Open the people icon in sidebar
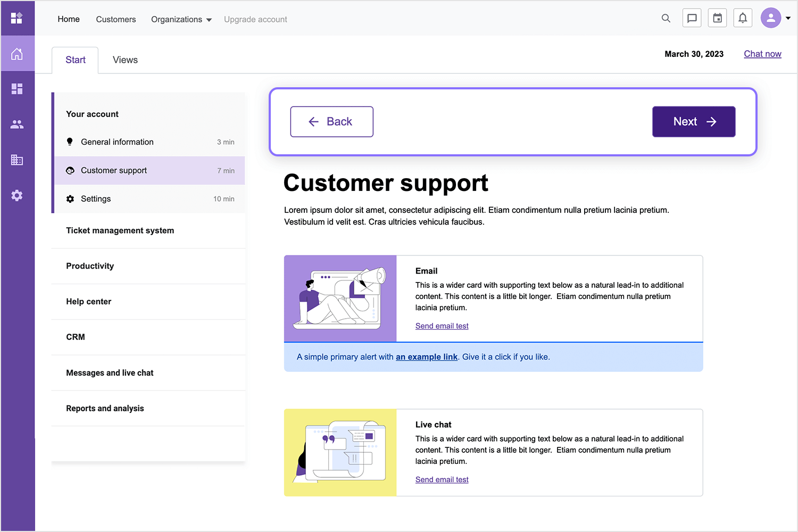 coord(17,124)
